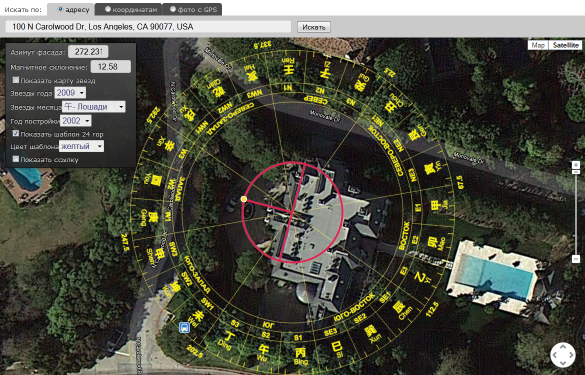Viewport: 585px width, 375px height.
Task: Open the template color yellow dropdown
Action: (82, 146)
